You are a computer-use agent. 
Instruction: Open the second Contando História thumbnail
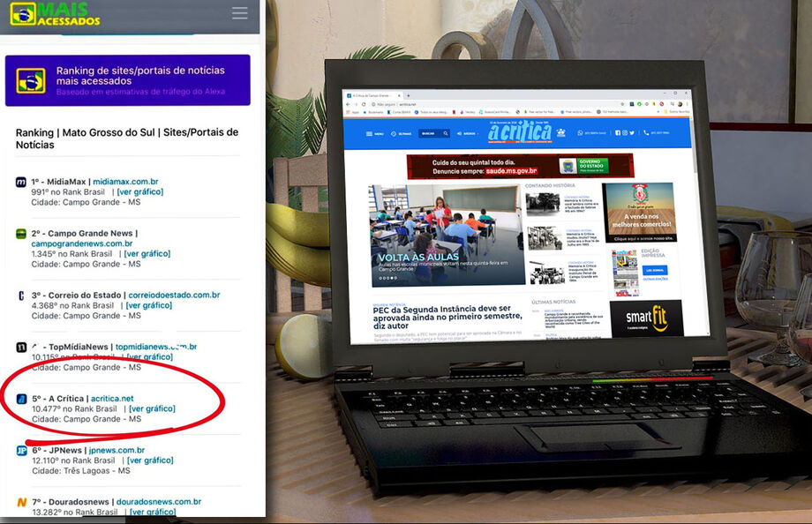[545, 239]
